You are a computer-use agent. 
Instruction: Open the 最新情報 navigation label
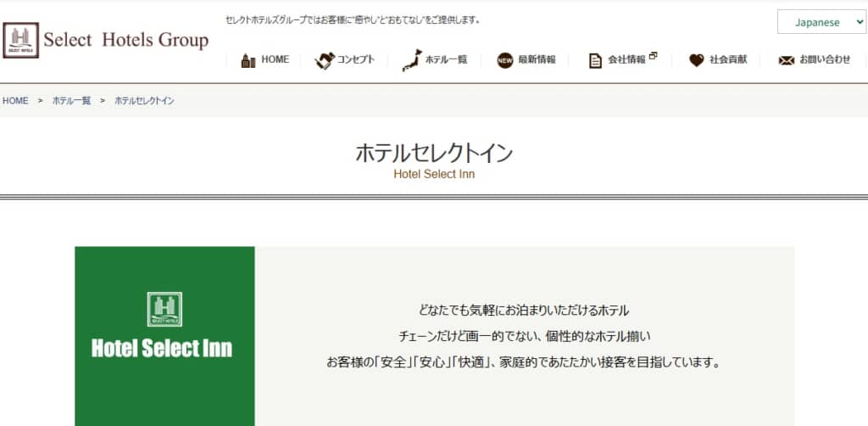[537, 60]
